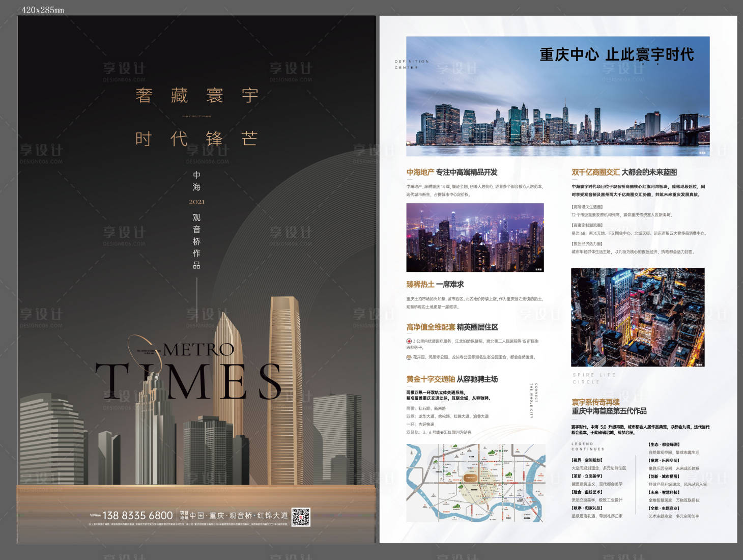Select the aerial night city photo
The image size is (743, 560).
(638, 317)
